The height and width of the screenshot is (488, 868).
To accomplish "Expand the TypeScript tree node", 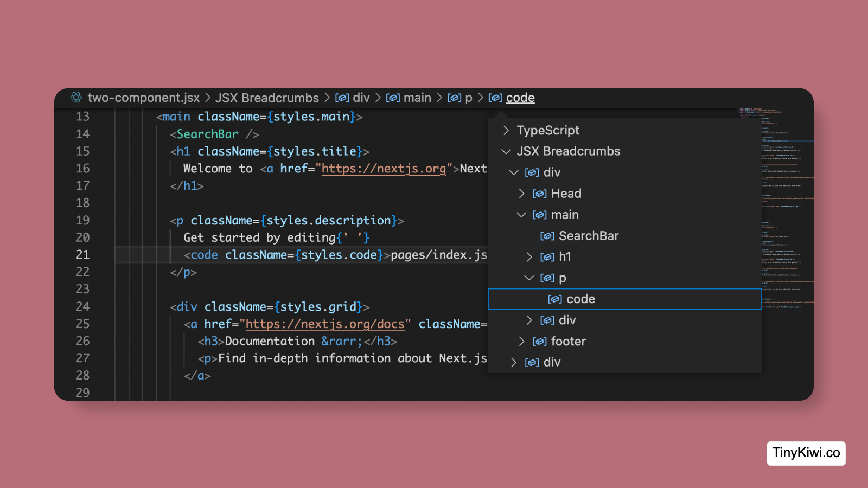I will pos(506,130).
